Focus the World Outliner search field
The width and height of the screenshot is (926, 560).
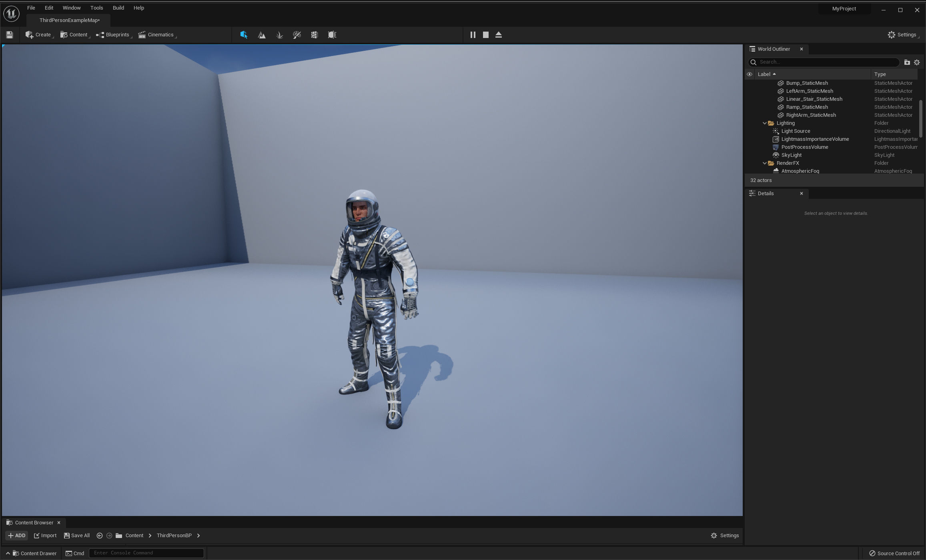click(824, 62)
